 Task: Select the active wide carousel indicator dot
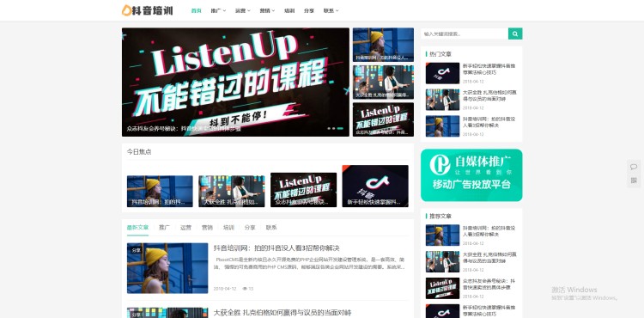click(340, 129)
